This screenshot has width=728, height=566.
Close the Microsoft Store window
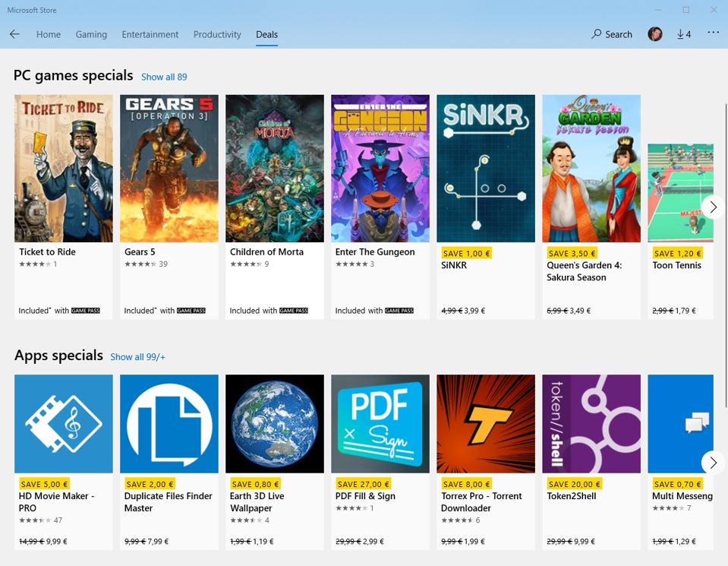pos(714,10)
